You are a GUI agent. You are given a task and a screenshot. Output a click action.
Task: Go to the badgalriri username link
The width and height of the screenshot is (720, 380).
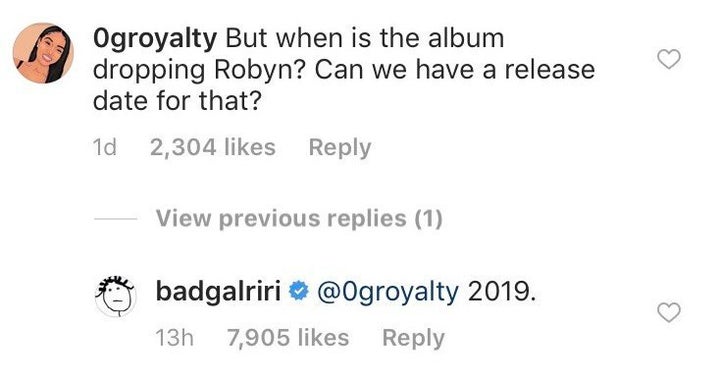218,291
